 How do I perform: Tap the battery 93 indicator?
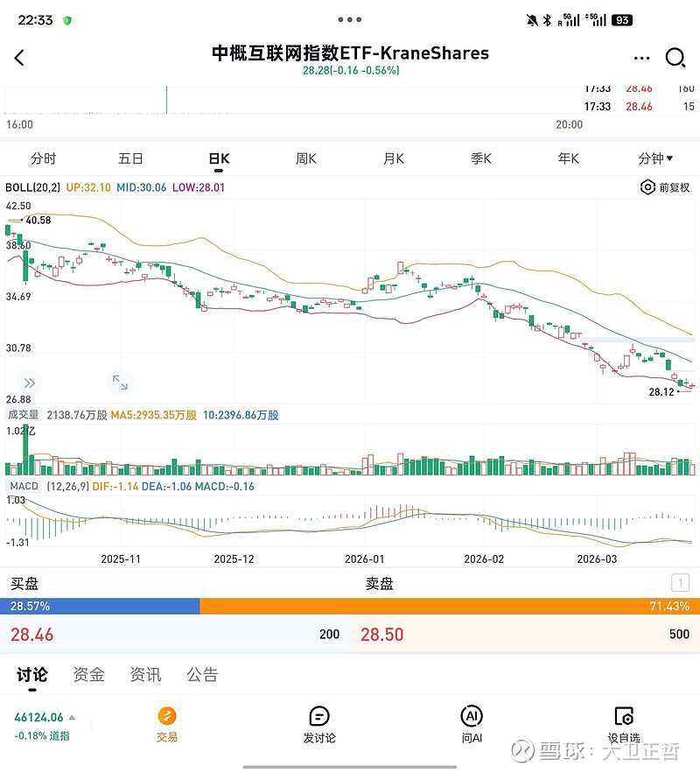621,20
